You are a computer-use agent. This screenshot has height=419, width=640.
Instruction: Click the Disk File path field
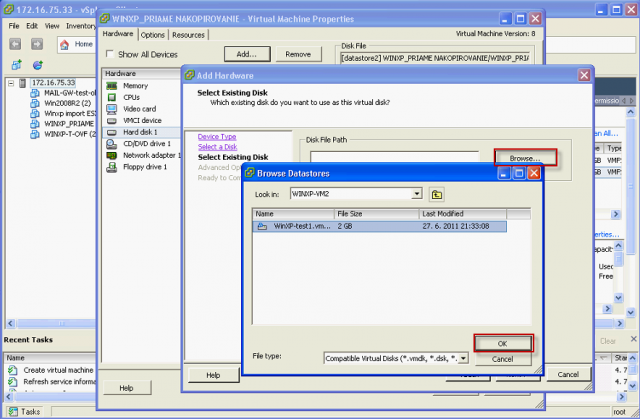click(435, 58)
